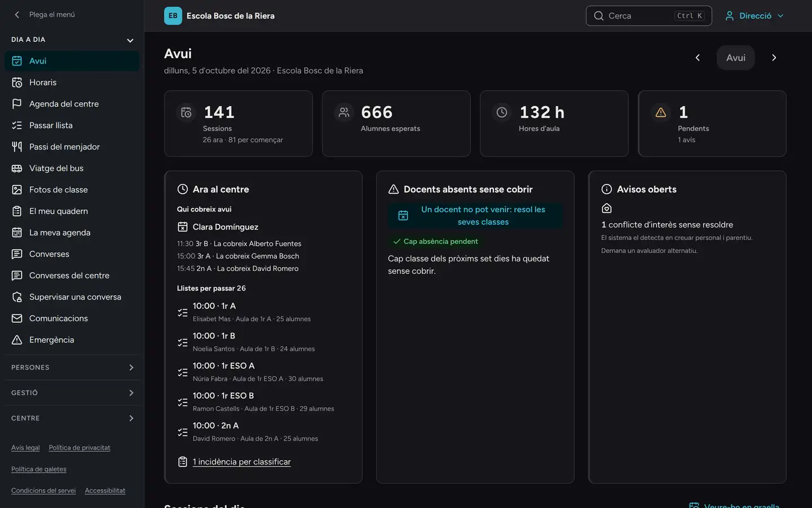The height and width of the screenshot is (508, 812).
Task: Open the 10:00 · 1r ESO B list row
Action: coord(263,401)
